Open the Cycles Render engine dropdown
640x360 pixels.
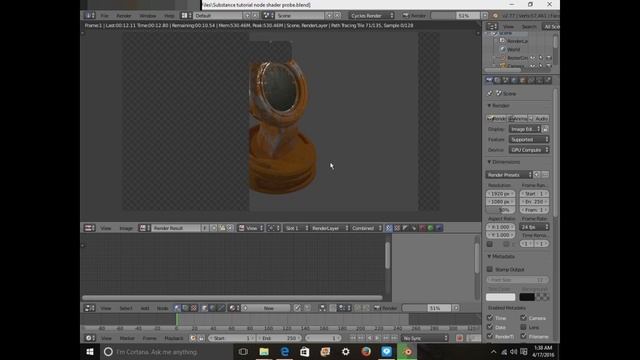point(371,16)
